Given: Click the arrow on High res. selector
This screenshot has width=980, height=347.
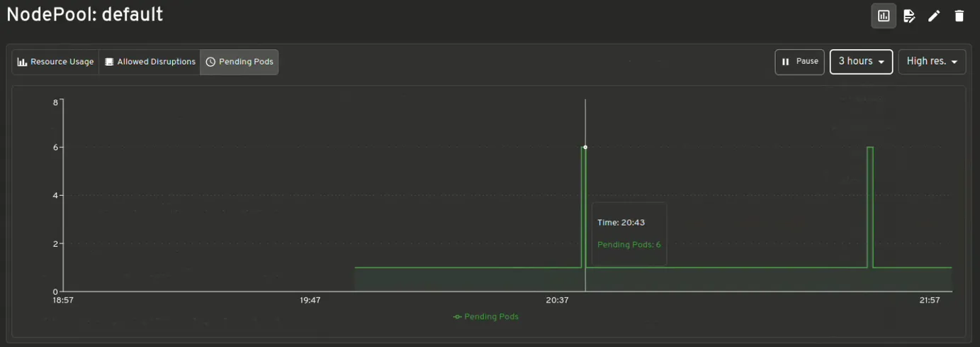Looking at the screenshot, I should point(954,62).
